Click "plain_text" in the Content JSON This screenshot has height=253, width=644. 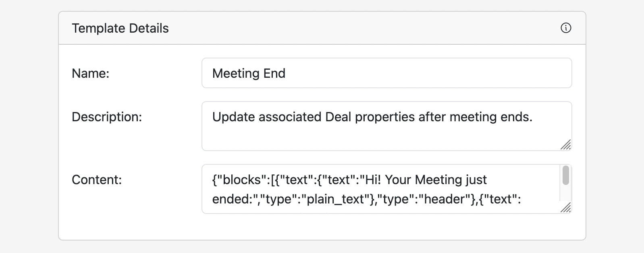336,199
